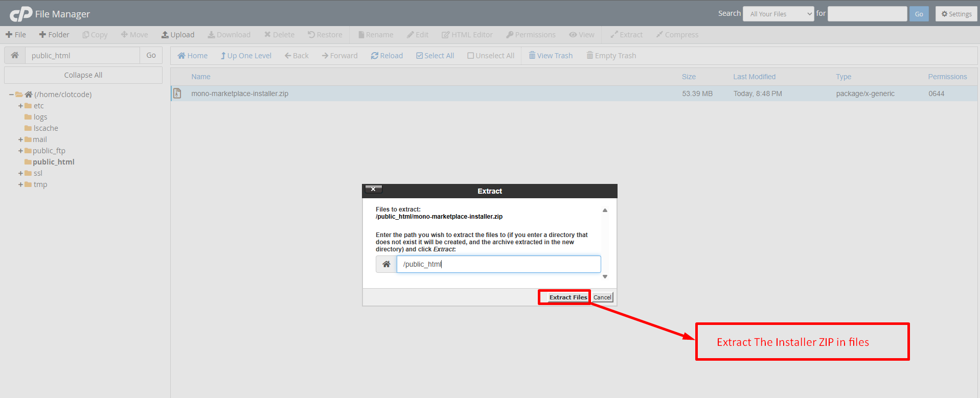
Task: Reload the file listing
Action: click(x=387, y=56)
